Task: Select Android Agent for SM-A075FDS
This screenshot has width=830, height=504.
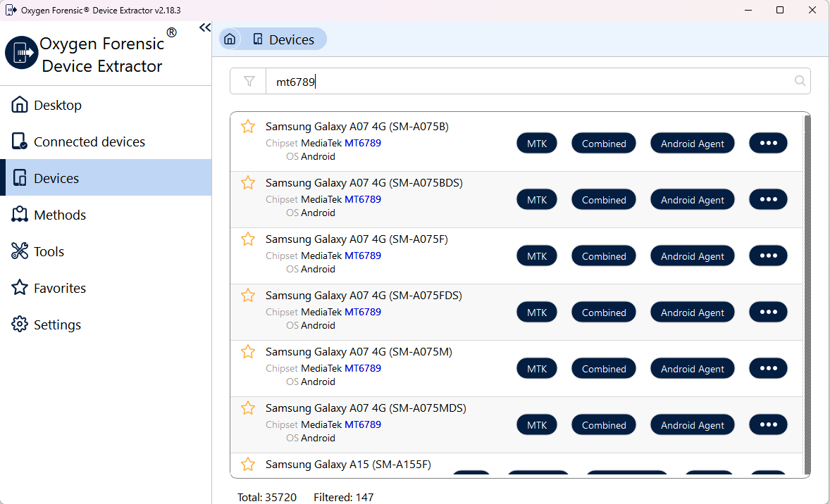Action: (693, 313)
